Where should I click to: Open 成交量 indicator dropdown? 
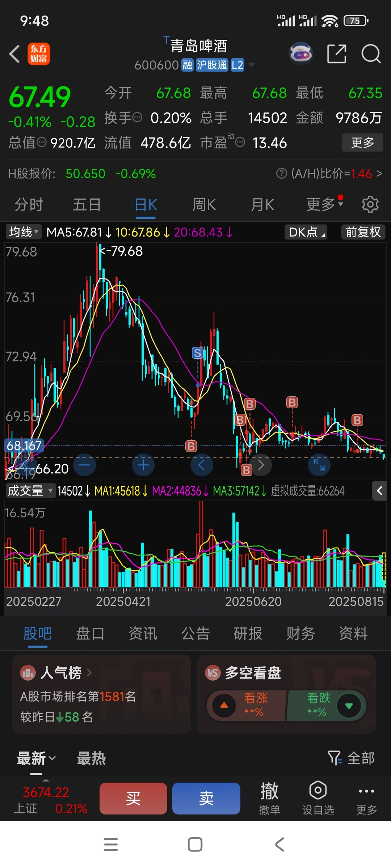tap(30, 491)
